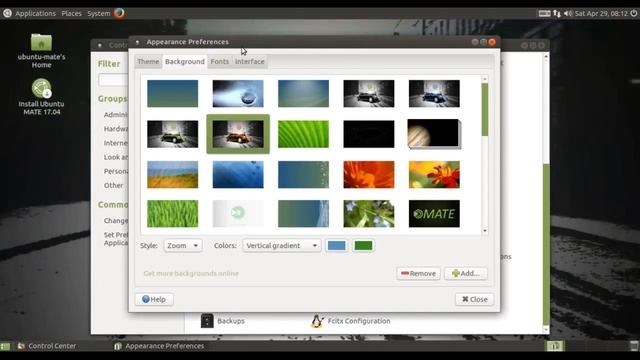Select the wheat field wallpaper thumbnail

point(173,174)
